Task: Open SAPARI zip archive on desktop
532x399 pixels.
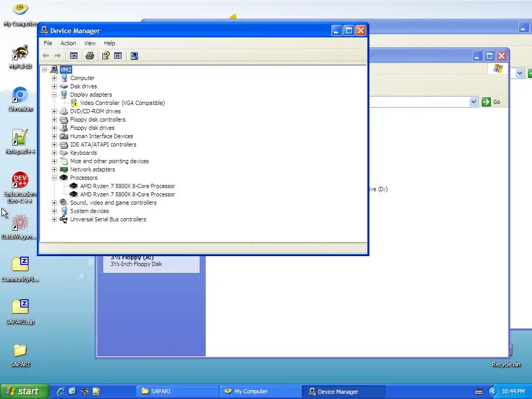Action: 20,312
